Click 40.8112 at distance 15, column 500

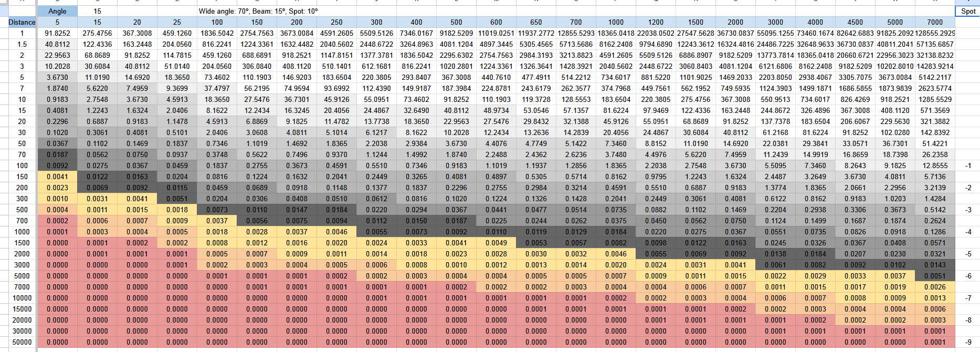coord(456,110)
